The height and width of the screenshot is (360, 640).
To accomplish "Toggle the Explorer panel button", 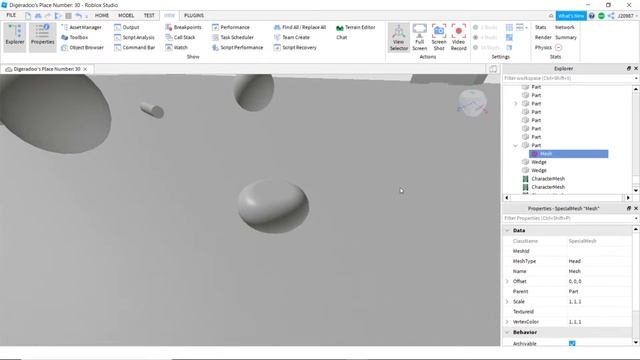I will click(15, 37).
